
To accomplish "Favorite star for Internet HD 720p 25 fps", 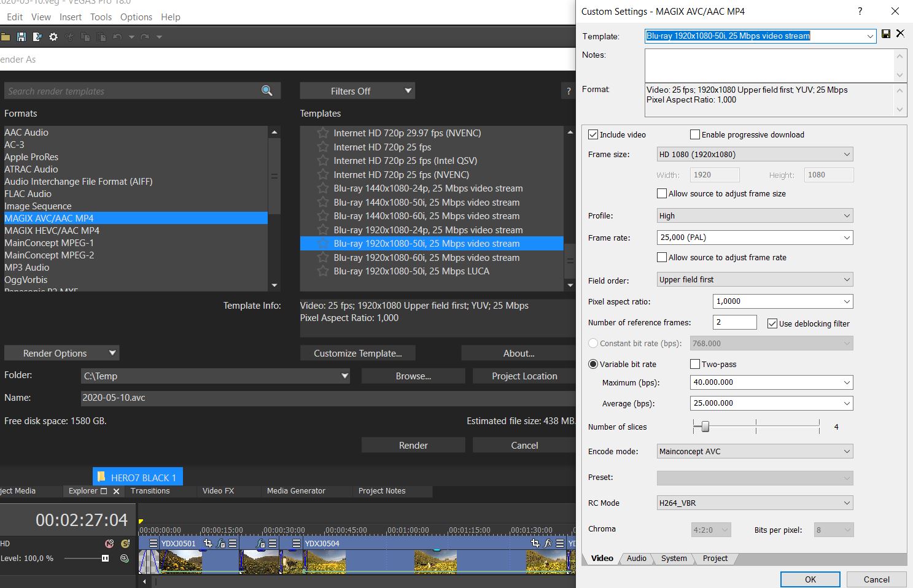I will click(x=323, y=147).
